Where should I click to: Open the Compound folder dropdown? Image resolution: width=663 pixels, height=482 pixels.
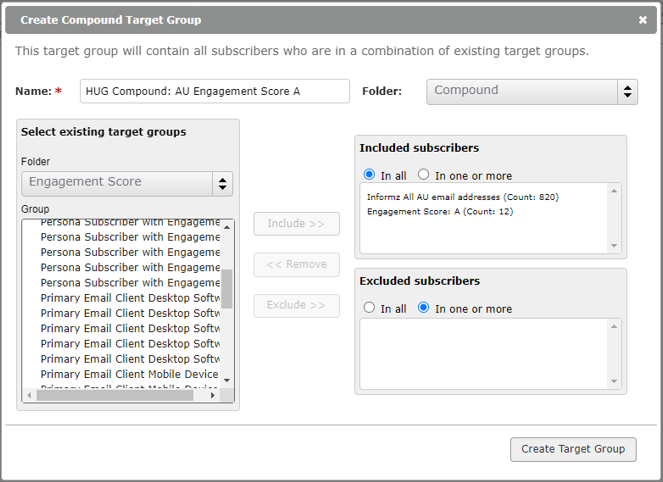pos(532,91)
